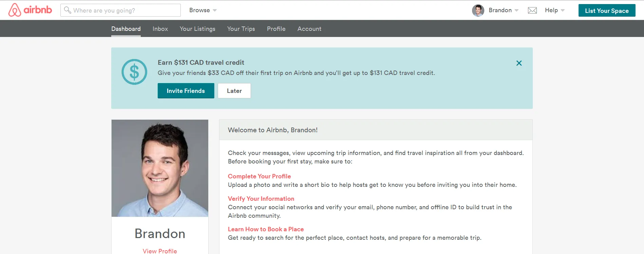
Task: Click the Later button
Action: [234, 91]
